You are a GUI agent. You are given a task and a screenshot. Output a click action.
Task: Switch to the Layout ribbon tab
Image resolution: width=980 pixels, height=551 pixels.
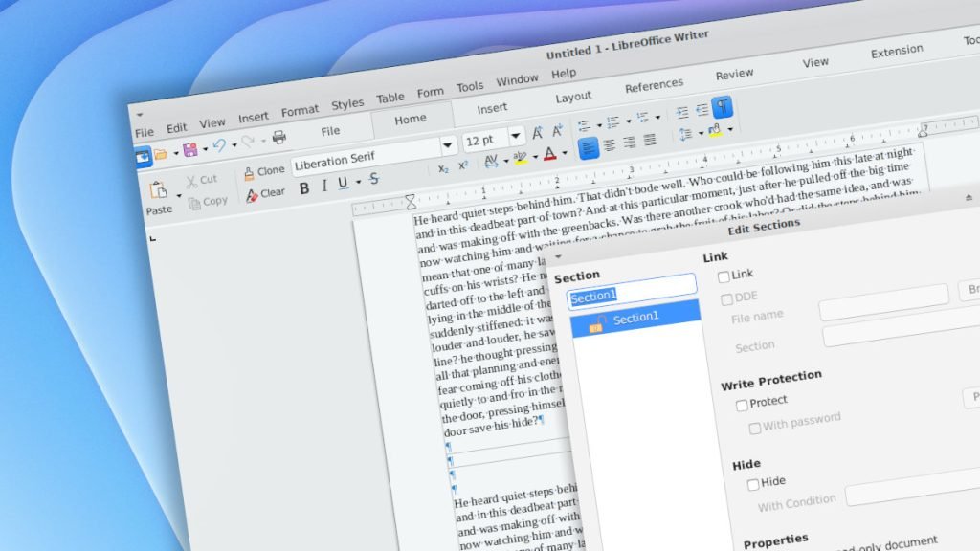coord(573,97)
